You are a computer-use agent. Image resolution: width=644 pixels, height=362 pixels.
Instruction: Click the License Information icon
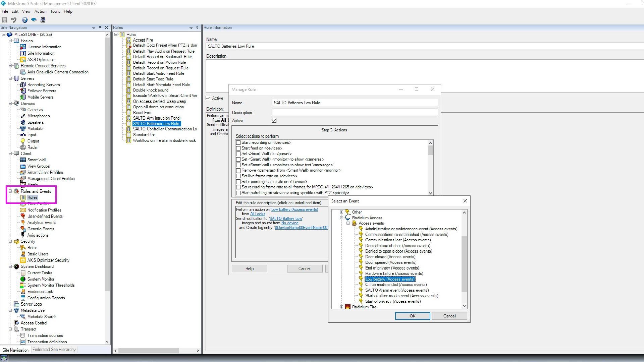pyautogui.click(x=23, y=47)
